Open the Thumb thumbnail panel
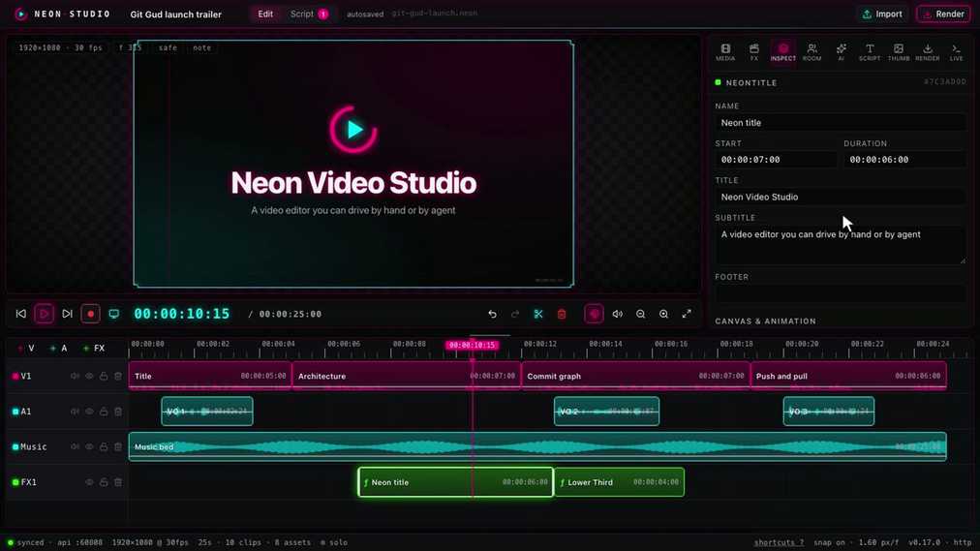Viewport: 980px width, 551px height. click(898, 52)
